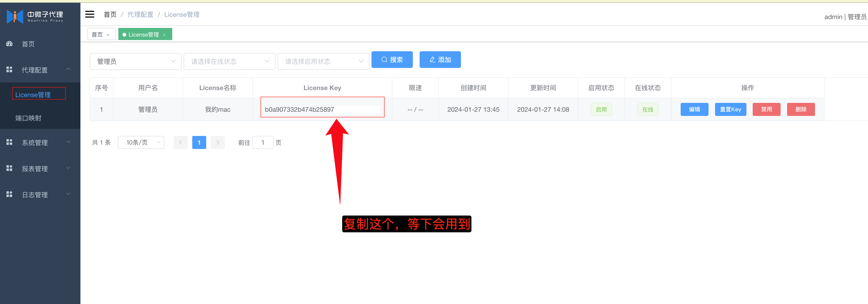Click 禁用 to disable the 我的mac license

(767, 109)
